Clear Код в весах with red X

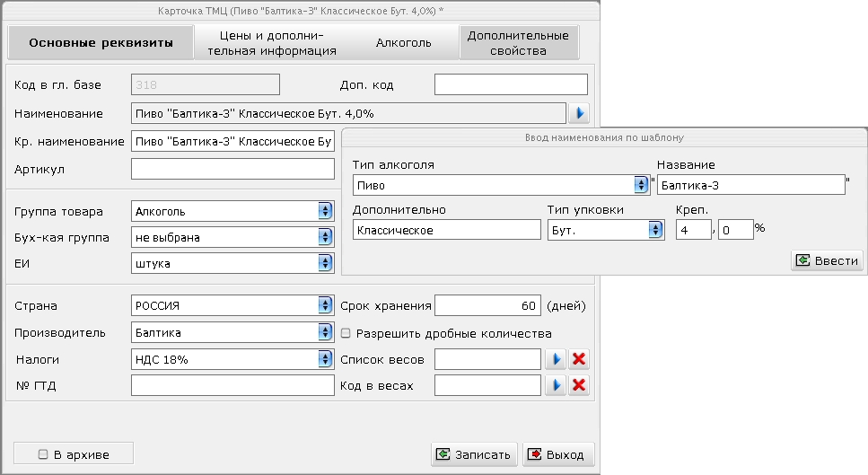tap(579, 385)
